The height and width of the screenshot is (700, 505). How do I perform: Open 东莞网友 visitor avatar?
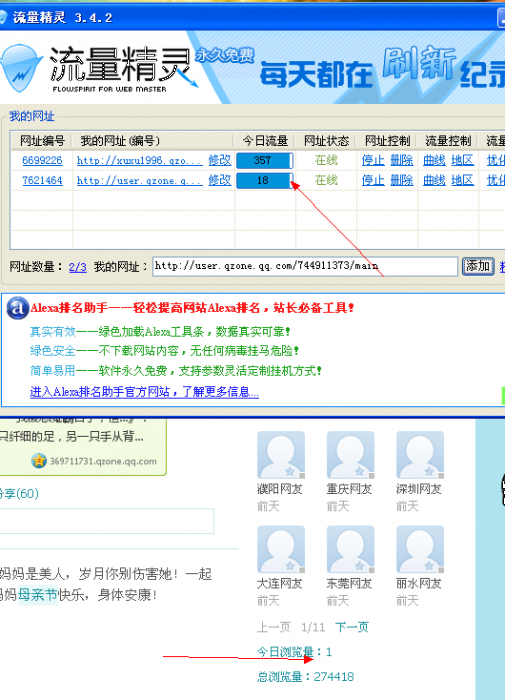(351, 549)
